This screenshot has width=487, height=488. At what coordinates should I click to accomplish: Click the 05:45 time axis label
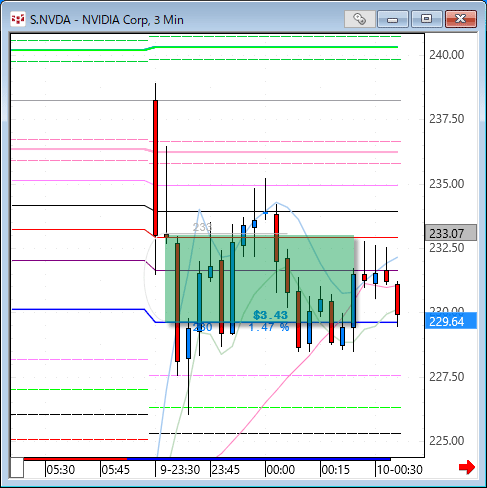pyautogui.click(x=116, y=470)
